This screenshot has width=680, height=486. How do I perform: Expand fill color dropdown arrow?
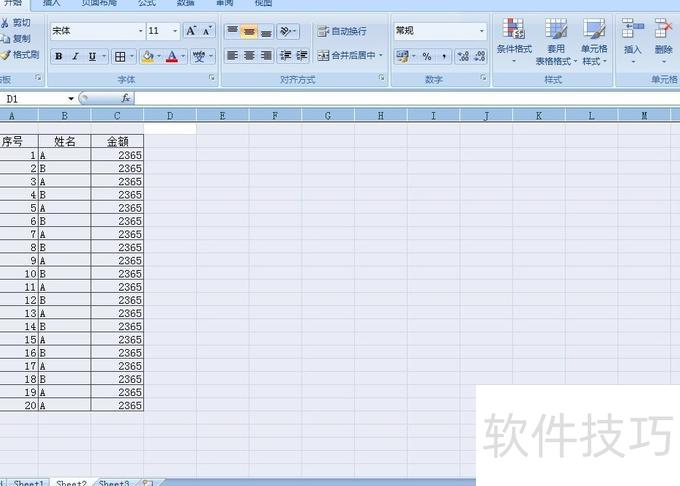click(x=159, y=56)
